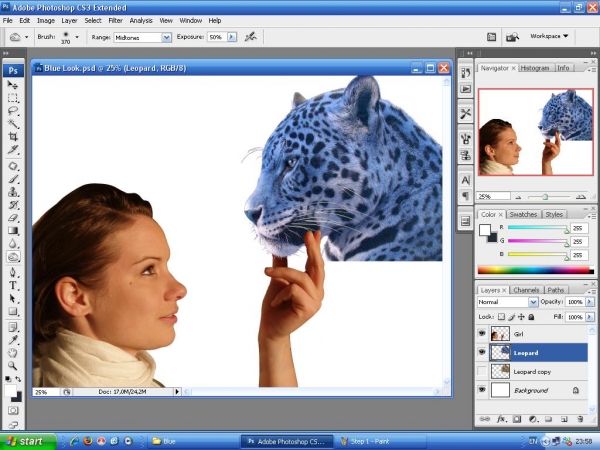Select the Type tool
The height and width of the screenshot is (450, 600).
point(13,285)
